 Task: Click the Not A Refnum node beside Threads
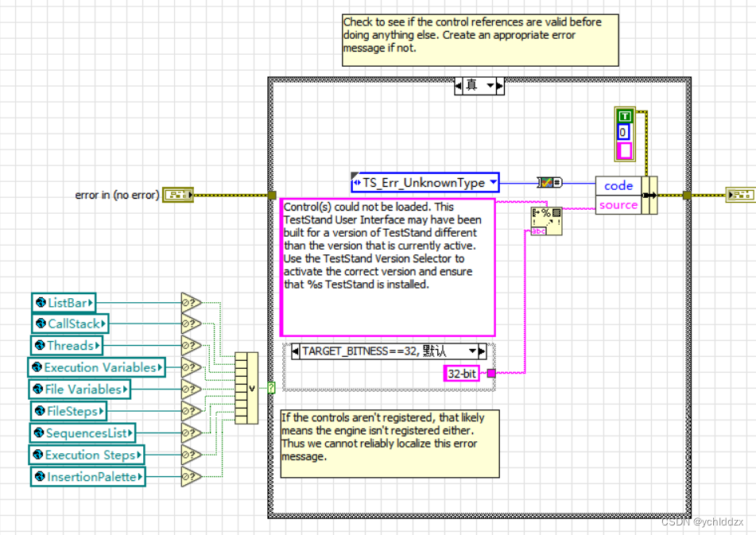click(191, 346)
